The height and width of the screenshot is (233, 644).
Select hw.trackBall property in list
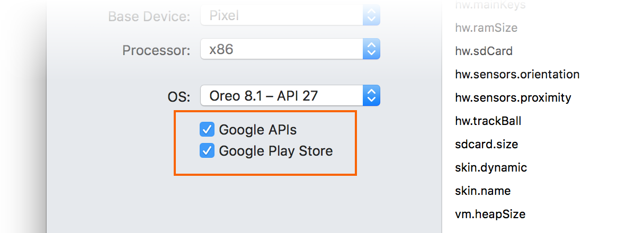click(x=488, y=121)
